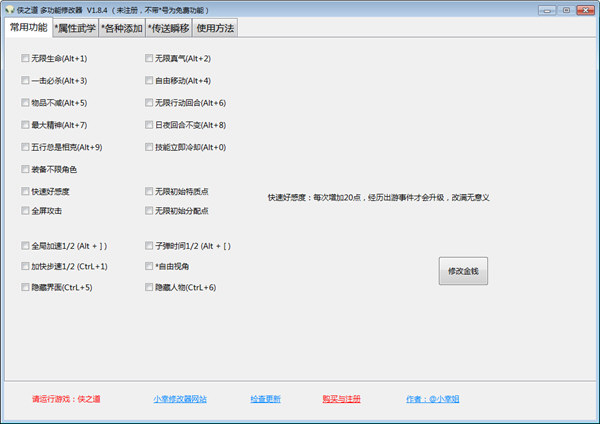Enable 技能立即冷却 (Alt+0) option

click(149, 147)
